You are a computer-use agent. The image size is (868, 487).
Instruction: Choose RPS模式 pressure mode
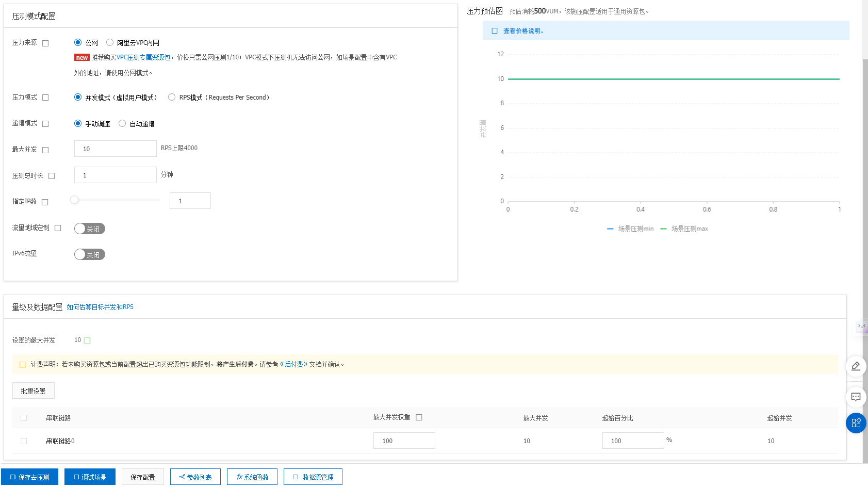pos(172,98)
